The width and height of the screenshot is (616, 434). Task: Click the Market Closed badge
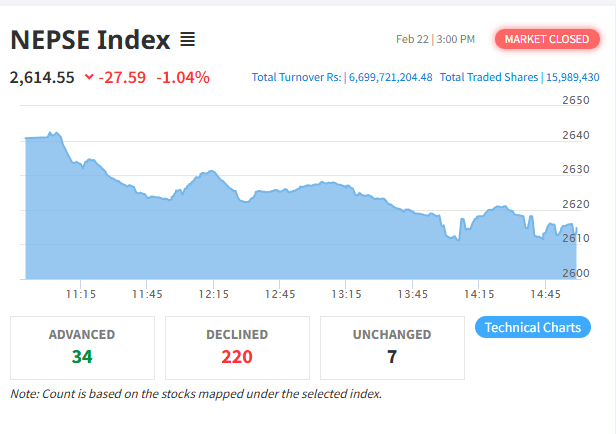[x=546, y=39]
